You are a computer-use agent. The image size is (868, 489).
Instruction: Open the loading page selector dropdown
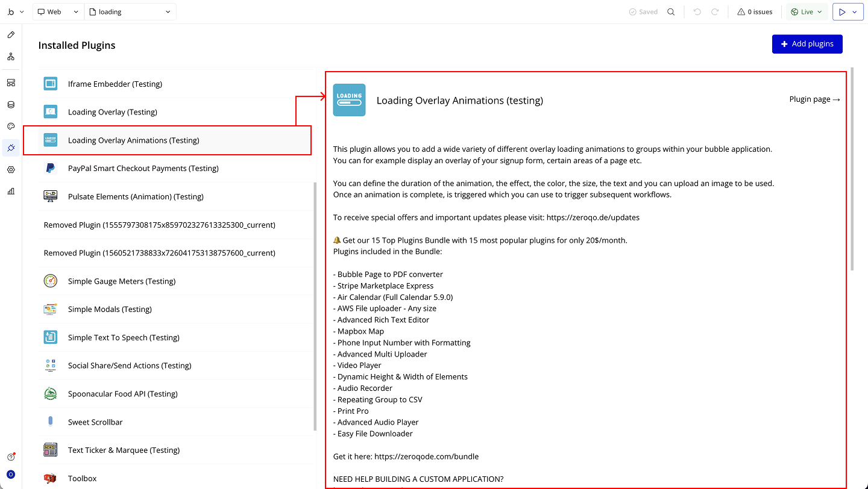pos(131,12)
